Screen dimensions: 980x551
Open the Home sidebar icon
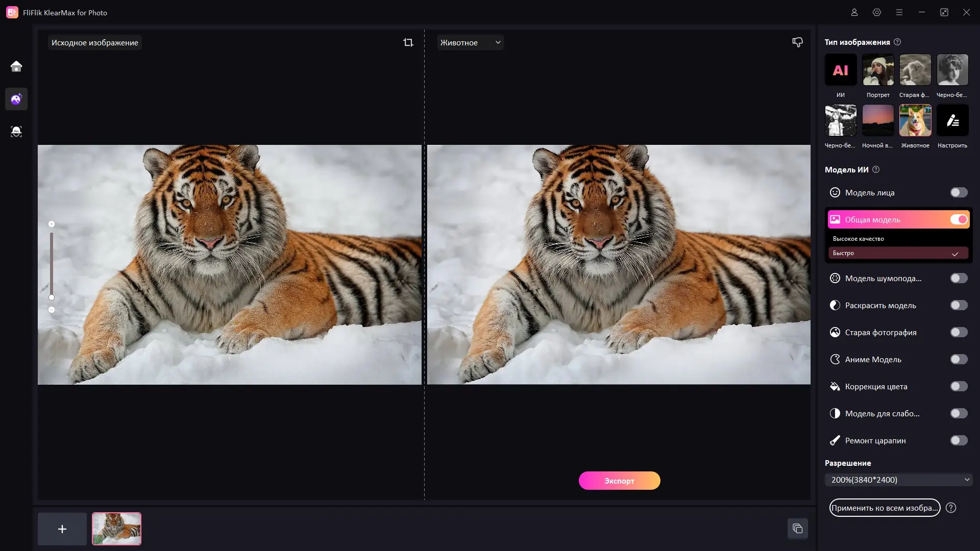pyautogui.click(x=16, y=66)
